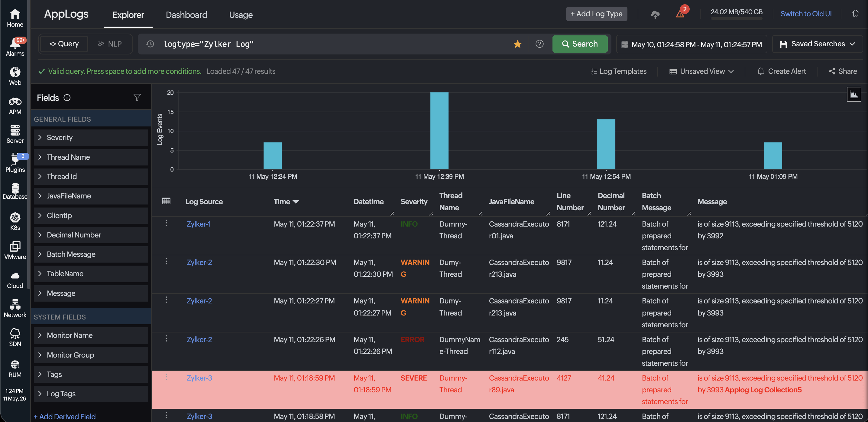Viewport: 868px width, 422px height.
Task: Expand the Severity field
Action: [x=91, y=138]
